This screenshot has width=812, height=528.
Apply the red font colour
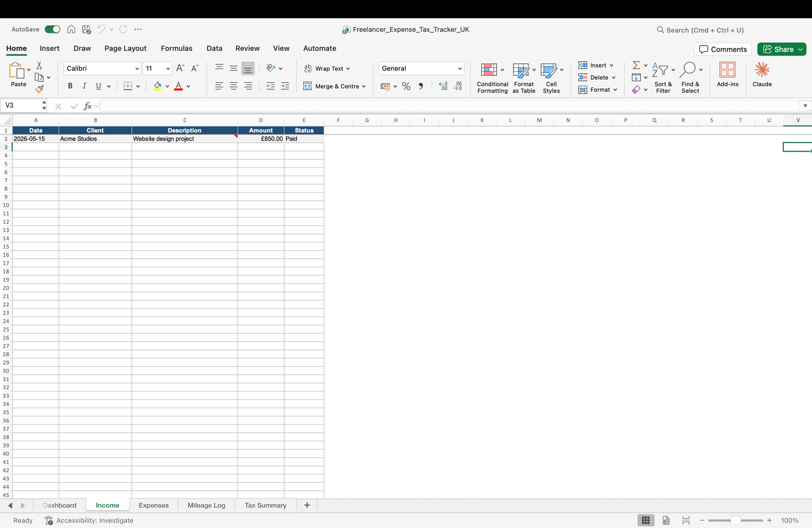(x=178, y=86)
